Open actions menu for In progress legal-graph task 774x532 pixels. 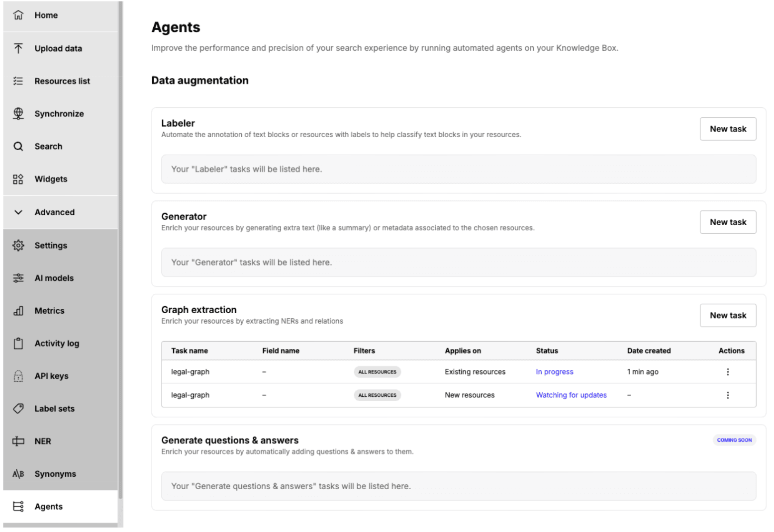pos(728,372)
